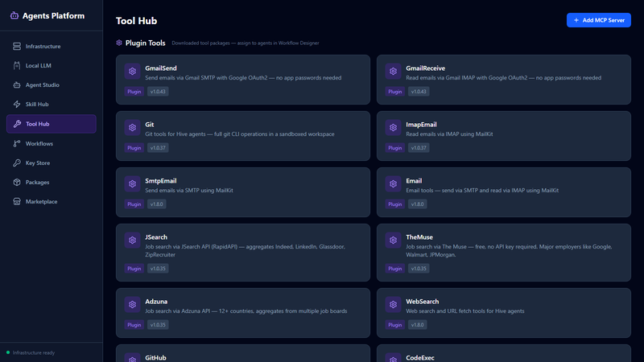644x362 pixels.
Task: Navigate to Skill Hub
Action: (x=37, y=105)
